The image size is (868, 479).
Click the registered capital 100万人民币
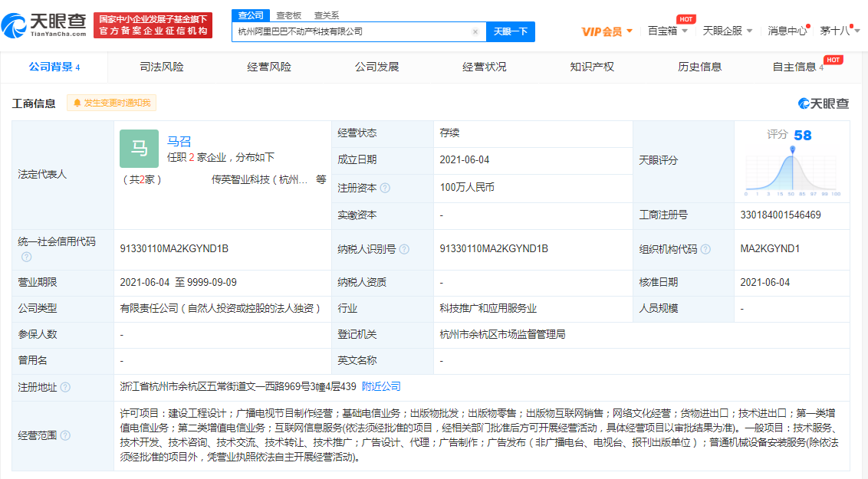click(x=467, y=188)
